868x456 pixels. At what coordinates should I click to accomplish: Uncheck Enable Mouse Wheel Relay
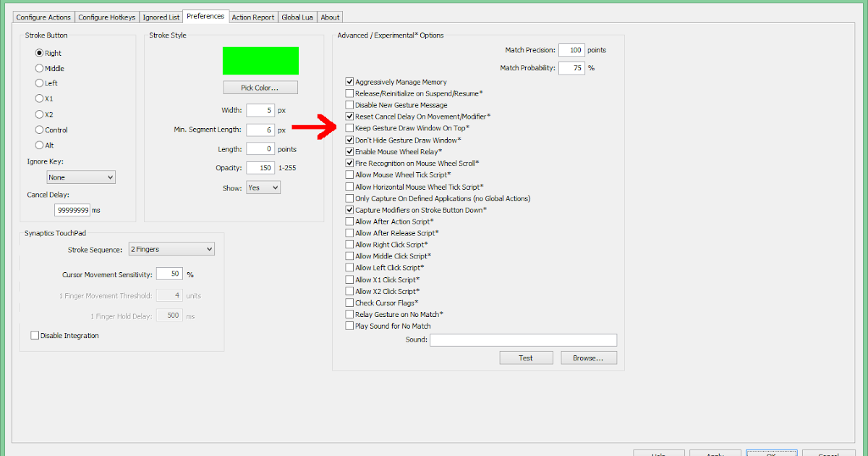(x=349, y=151)
